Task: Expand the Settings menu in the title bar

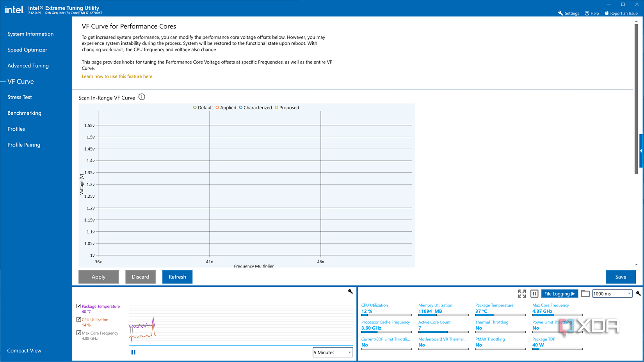Action: tap(568, 13)
